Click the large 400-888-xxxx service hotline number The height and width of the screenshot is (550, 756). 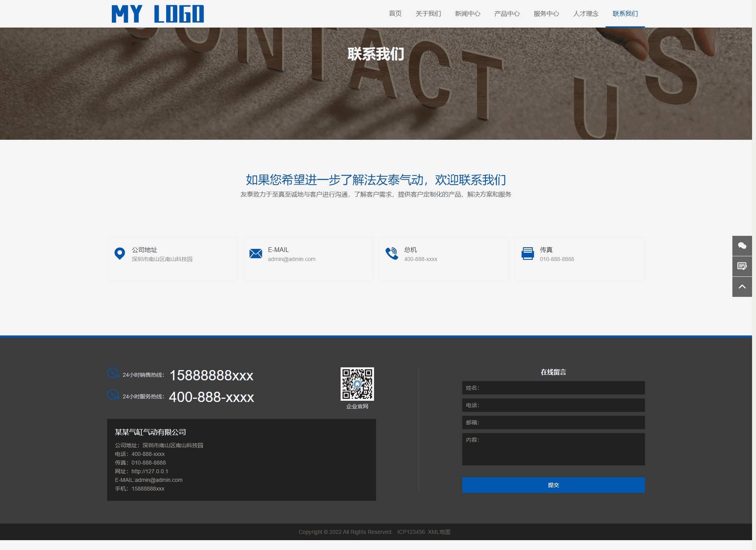(211, 397)
